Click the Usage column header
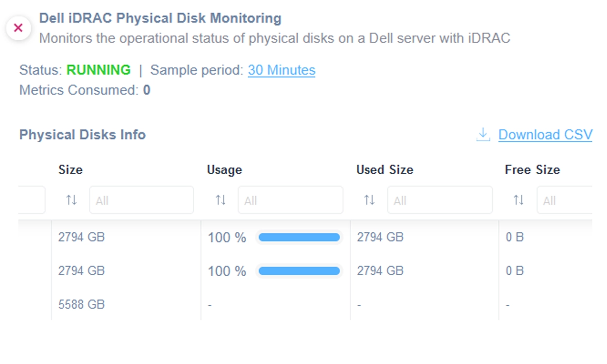607x364 pixels. pos(224,170)
